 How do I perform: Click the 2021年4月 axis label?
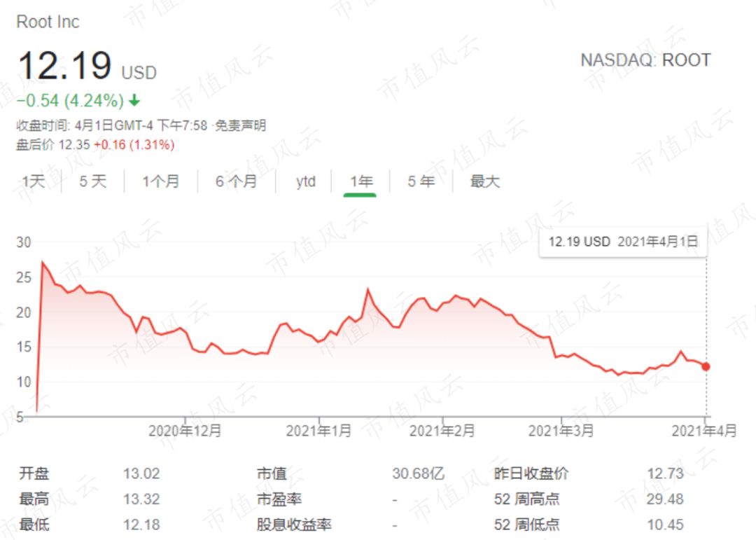pyautogui.click(x=704, y=431)
